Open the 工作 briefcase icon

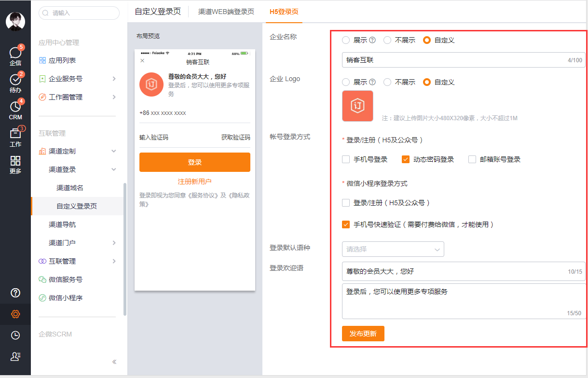pos(15,136)
